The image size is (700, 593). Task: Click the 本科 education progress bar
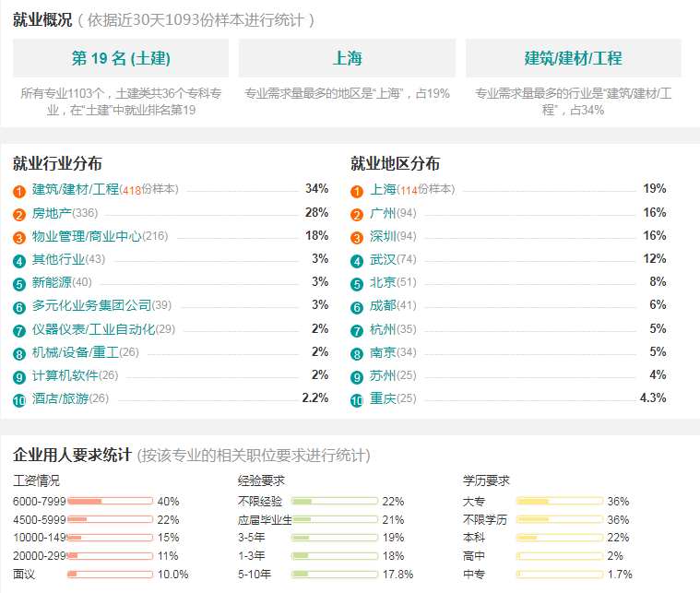560,538
